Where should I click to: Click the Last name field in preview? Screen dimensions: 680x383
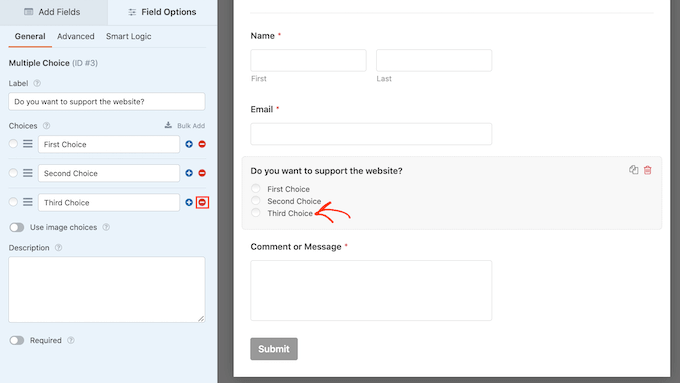pyautogui.click(x=434, y=60)
